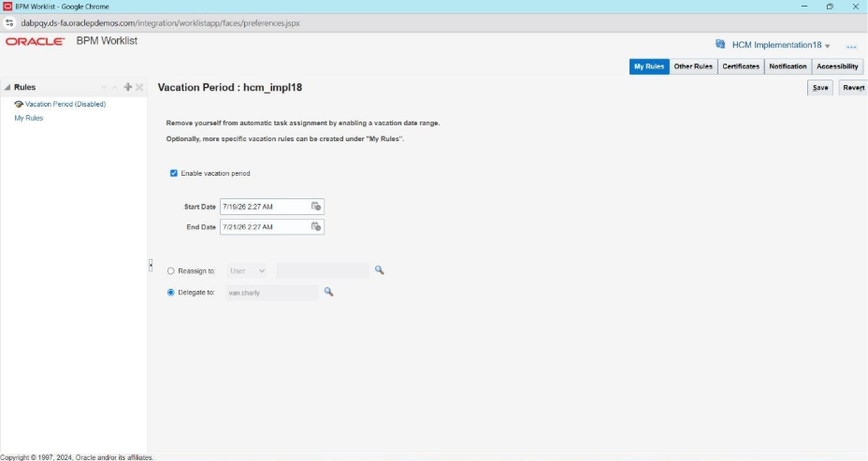Screen dimensions: 868x461
Task: Collapse the left pane splitter handle
Action: point(151,265)
